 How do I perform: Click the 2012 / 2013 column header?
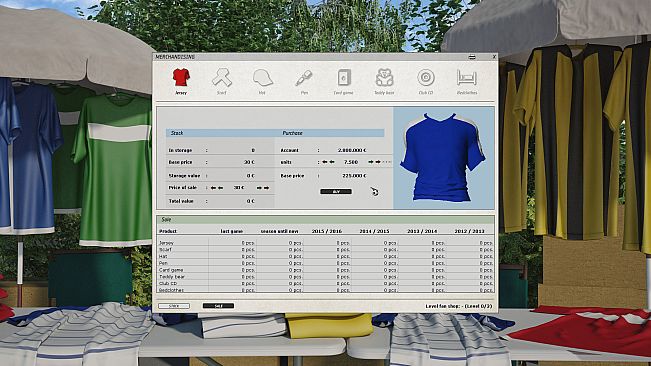[x=470, y=231]
